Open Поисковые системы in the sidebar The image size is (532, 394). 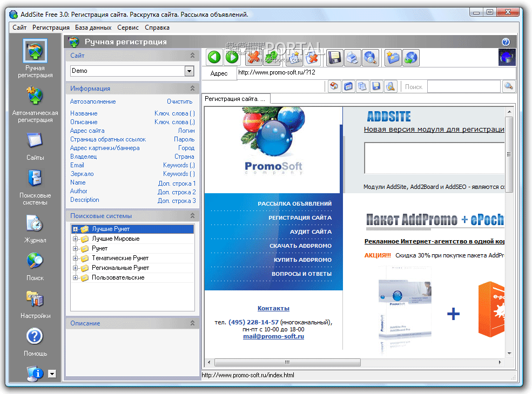pyautogui.click(x=35, y=187)
